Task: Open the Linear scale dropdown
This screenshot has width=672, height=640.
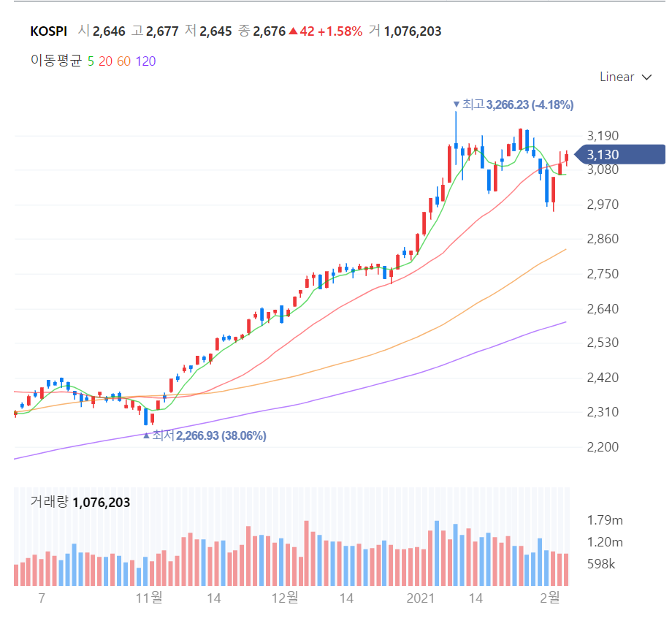Action: point(625,77)
